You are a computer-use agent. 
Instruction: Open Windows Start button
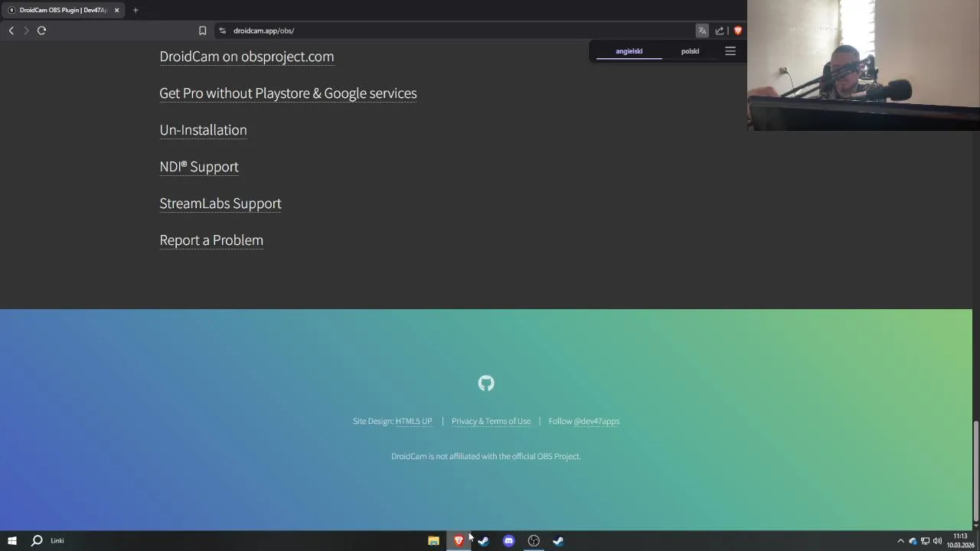point(12,540)
